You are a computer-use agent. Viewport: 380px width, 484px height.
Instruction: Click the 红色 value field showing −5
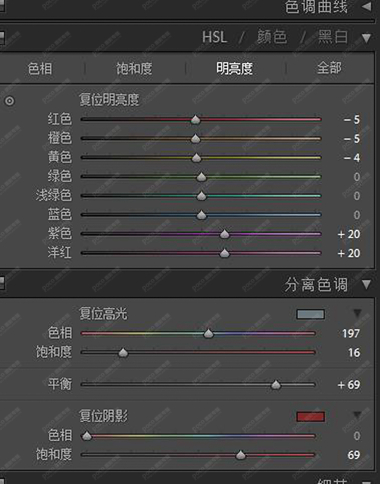[352, 119]
